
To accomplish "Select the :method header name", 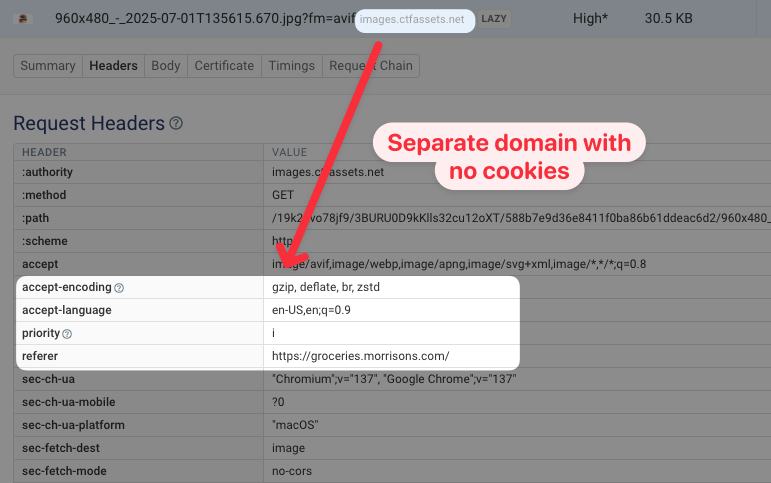I will point(44,195).
